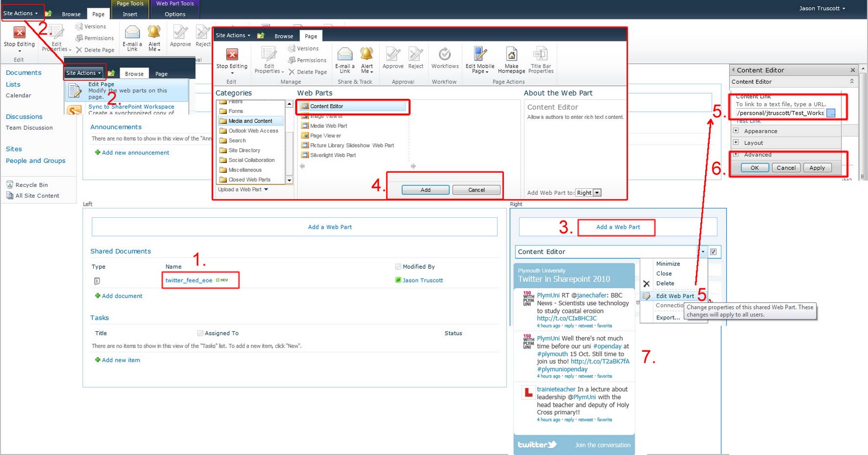Screen dimensions: 868x455
Task: Open the twitter_feed_eoe document link
Action: pos(189,280)
